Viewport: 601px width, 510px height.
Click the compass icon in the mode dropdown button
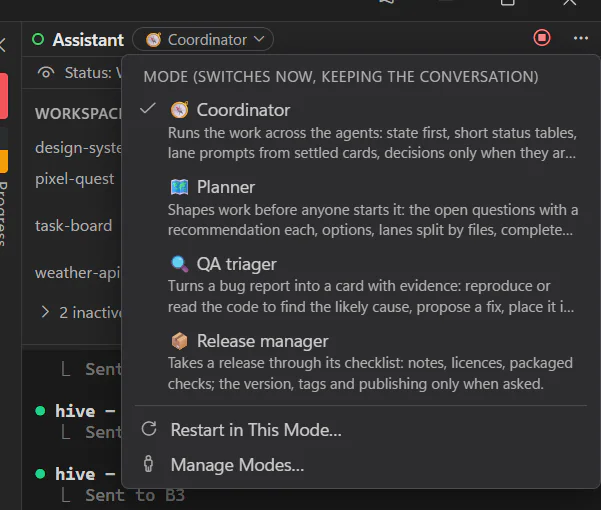pyautogui.click(x=153, y=40)
